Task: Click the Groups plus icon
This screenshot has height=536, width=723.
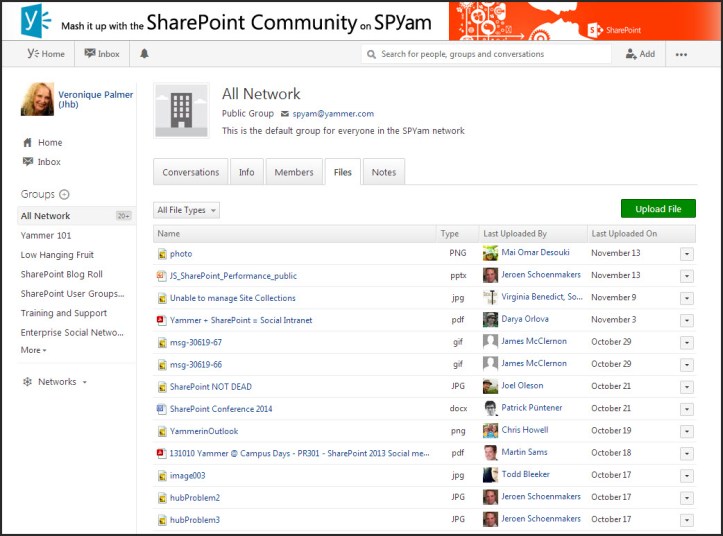Action: coord(65,194)
